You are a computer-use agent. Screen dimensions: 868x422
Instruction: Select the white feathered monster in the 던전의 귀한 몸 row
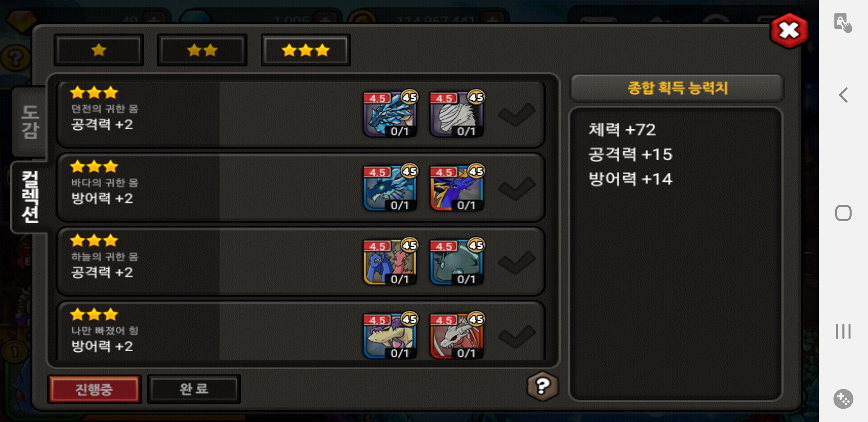pos(457,114)
